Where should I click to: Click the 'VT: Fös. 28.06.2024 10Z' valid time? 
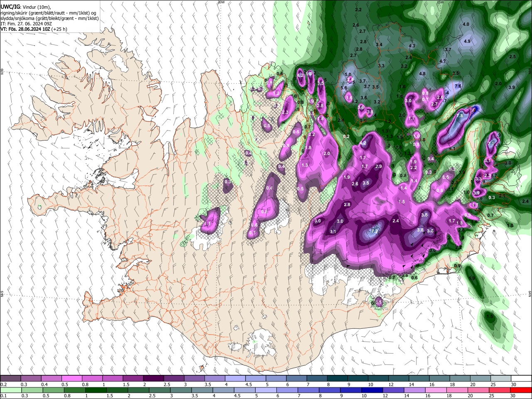pyautogui.click(x=25, y=29)
